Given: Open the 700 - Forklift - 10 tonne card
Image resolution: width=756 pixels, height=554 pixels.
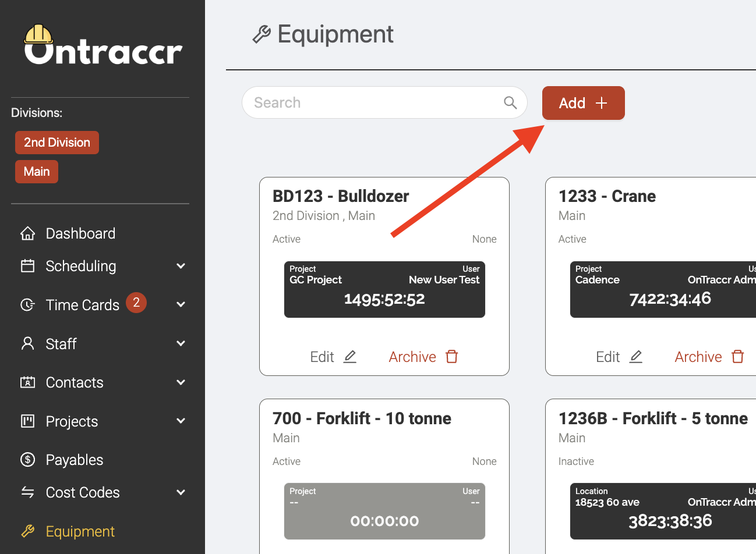Looking at the screenshot, I should click(x=362, y=418).
